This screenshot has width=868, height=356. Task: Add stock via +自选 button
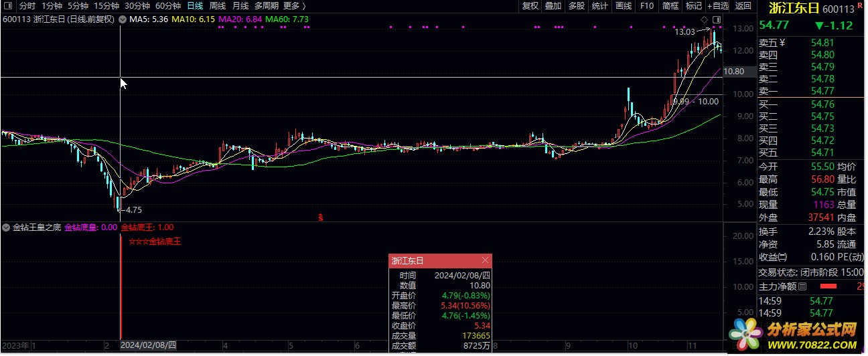point(717,6)
